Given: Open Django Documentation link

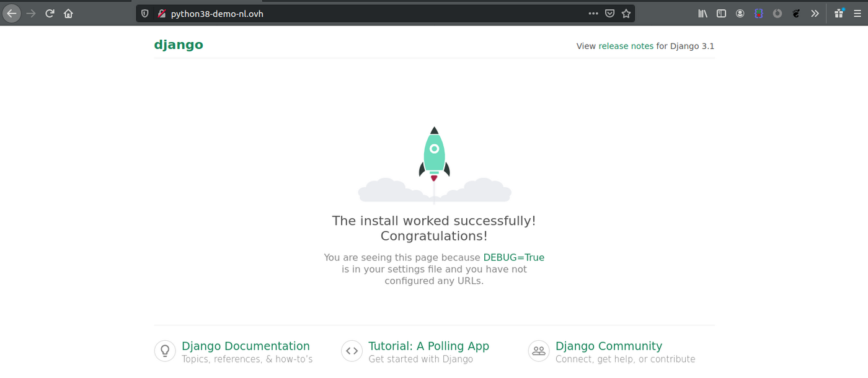Looking at the screenshot, I should (x=246, y=346).
